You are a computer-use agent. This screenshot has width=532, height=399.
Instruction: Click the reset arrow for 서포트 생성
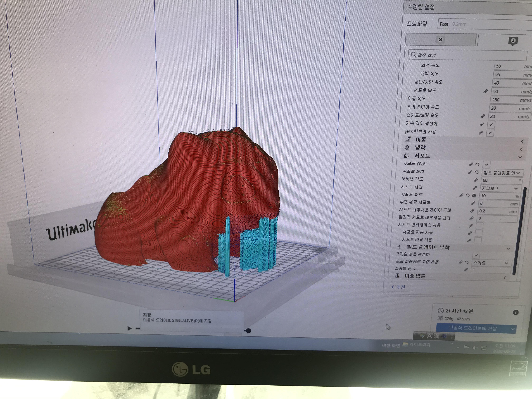click(478, 165)
